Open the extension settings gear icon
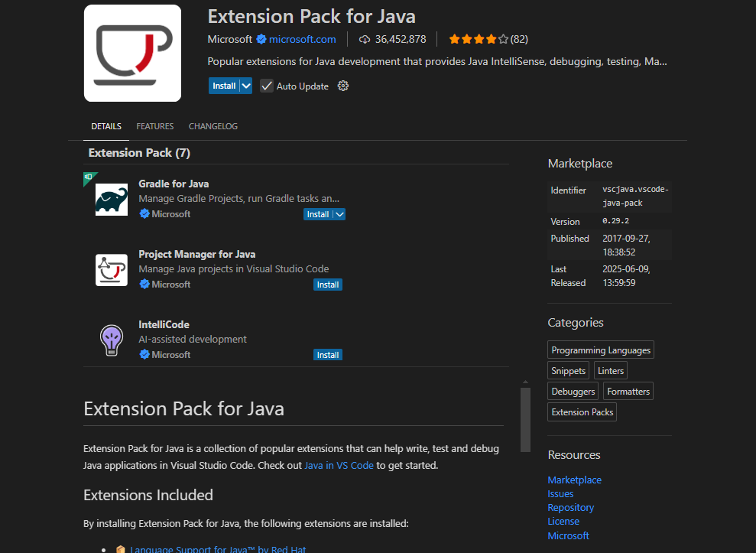Viewport: 756px width, 553px height. (342, 86)
